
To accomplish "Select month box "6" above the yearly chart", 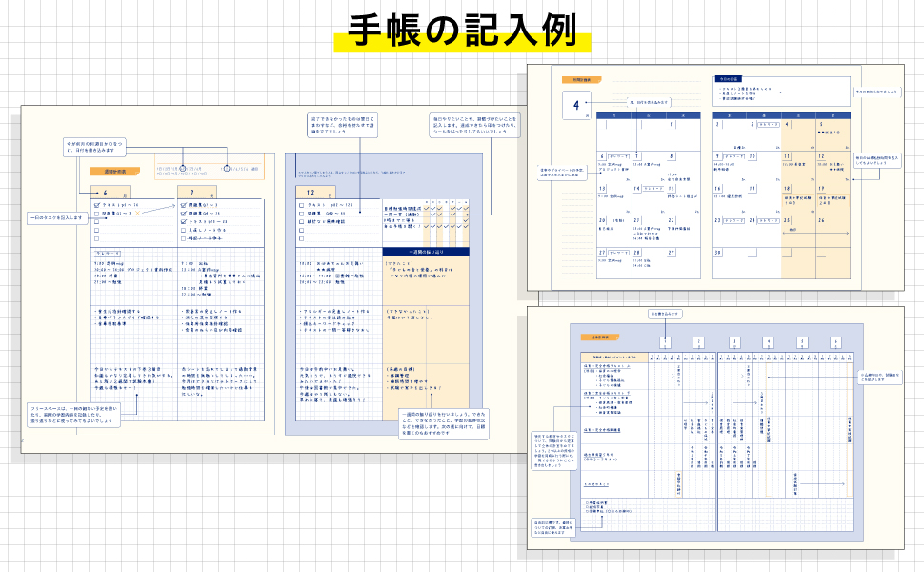I will pos(835,343).
